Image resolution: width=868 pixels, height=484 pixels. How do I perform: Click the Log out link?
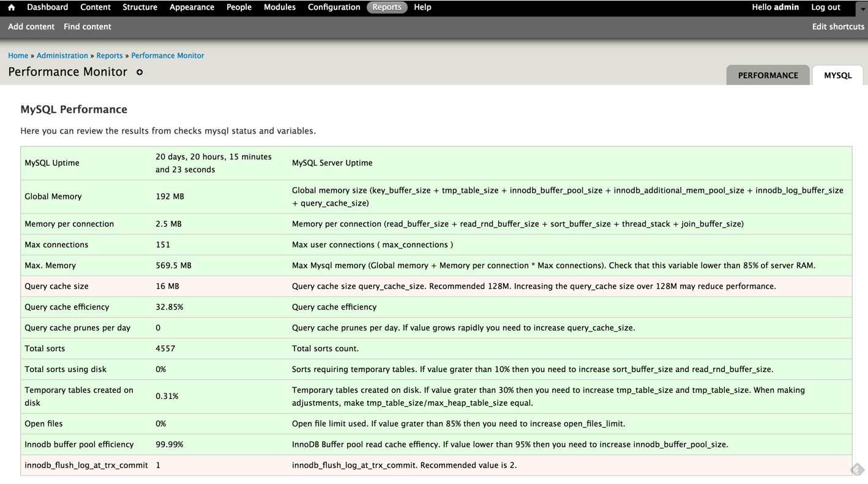(x=825, y=7)
